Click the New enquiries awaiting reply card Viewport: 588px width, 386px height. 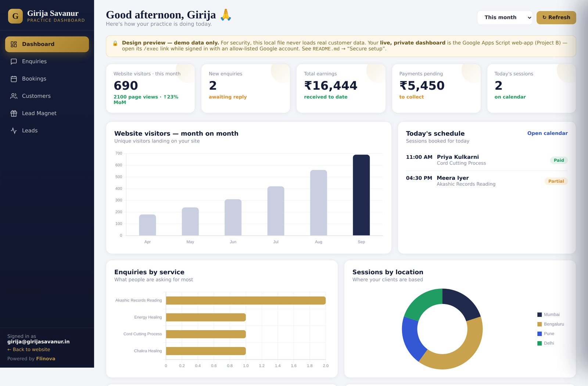245,89
